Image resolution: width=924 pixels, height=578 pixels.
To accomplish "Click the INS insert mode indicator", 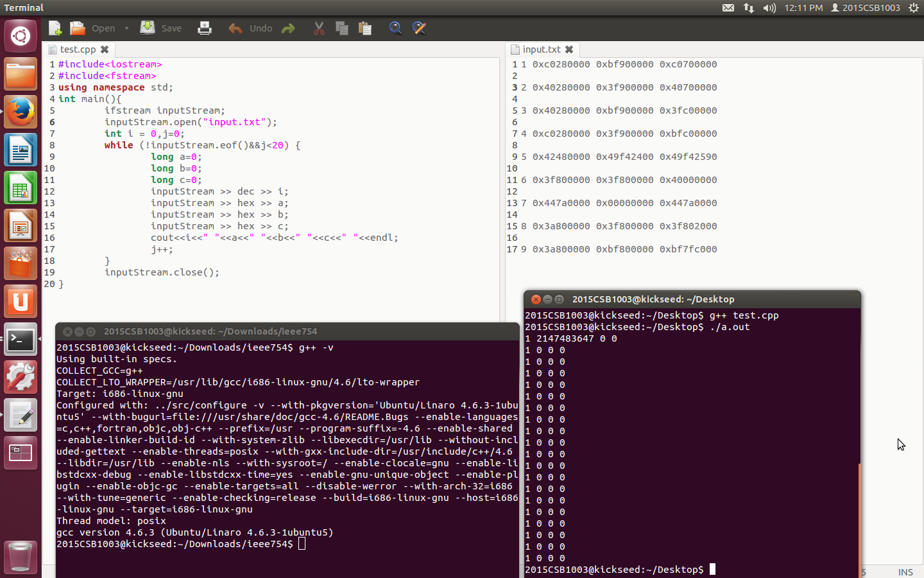I will click(905, 572).
